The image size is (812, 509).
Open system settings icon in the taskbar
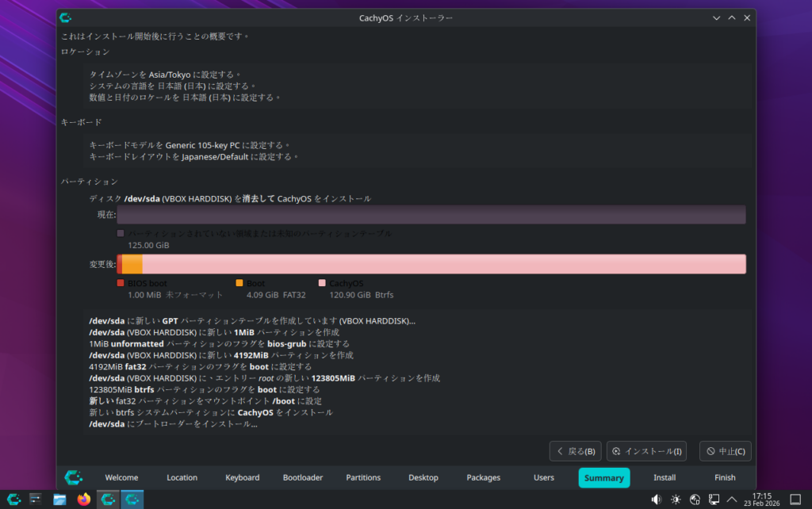pyautogui.click(x=36, y=499)
